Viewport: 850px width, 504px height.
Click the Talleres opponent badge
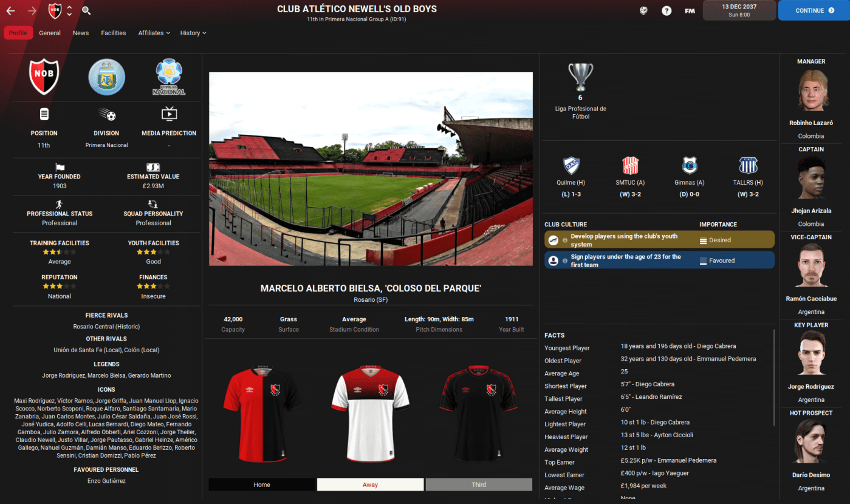(748, 166)
